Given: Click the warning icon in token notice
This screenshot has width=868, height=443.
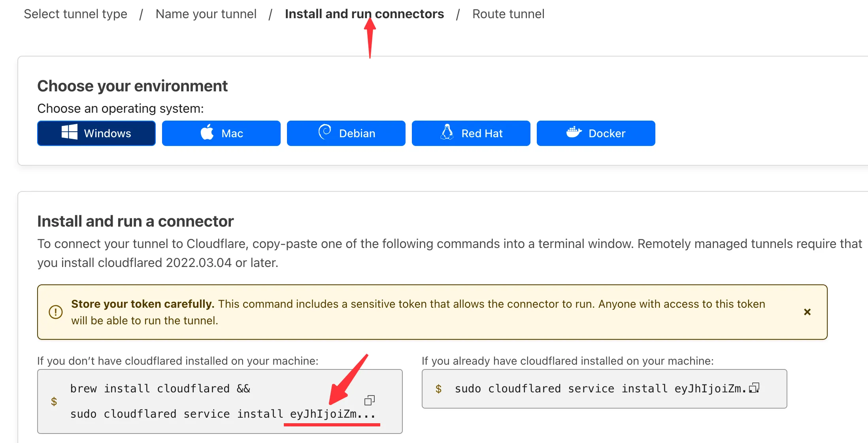Looking at the screenshot, I should click(x=56, y=312).
